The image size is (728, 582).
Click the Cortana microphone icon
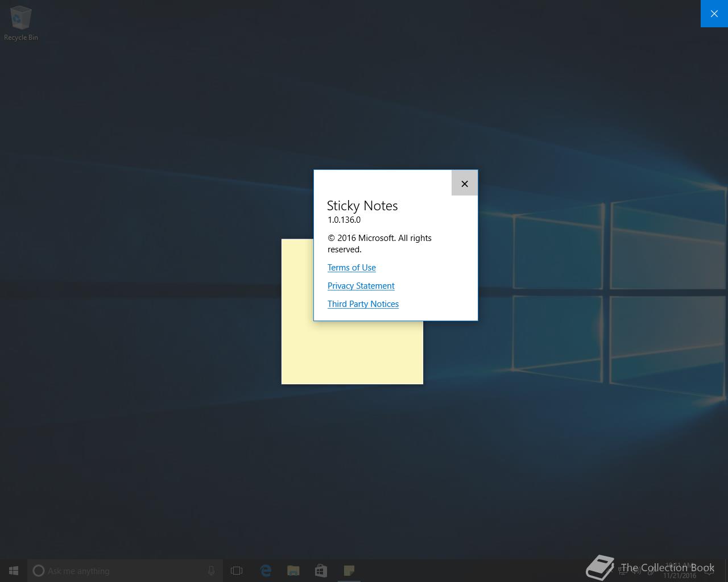(x=211, y=571)
